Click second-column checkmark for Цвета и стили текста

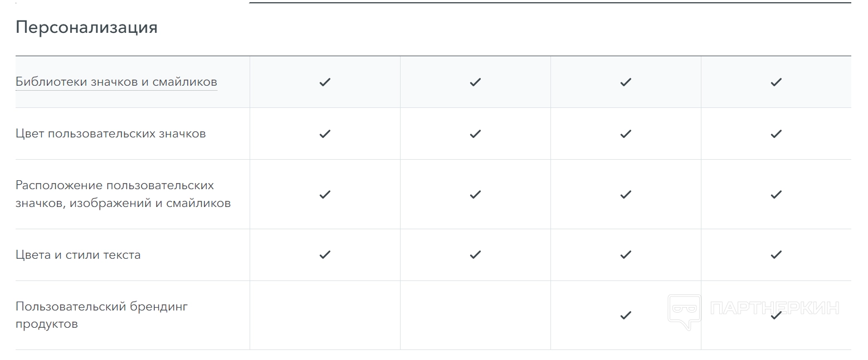(475, 255)
